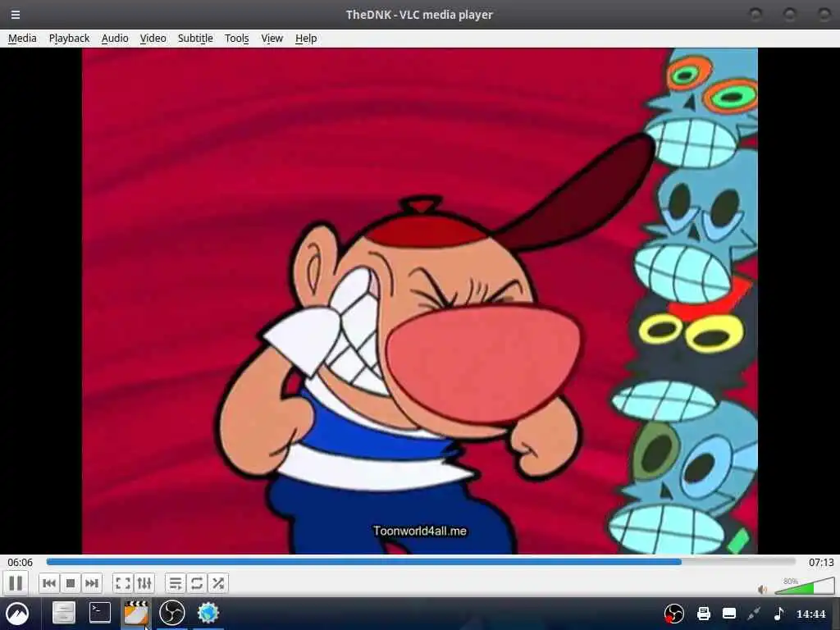This screenshot has width=840, height=630.
Task: Open the system start menu launcher
Action: (18, 614)
